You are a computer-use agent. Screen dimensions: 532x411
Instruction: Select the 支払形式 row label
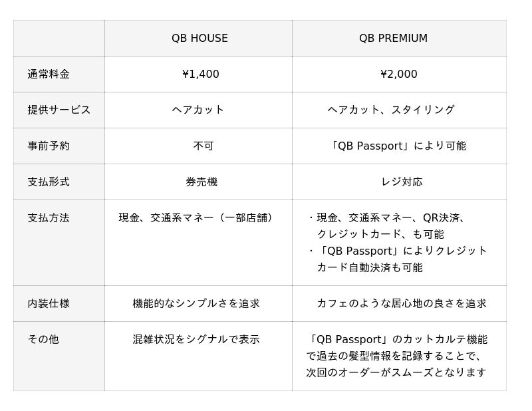49,182
